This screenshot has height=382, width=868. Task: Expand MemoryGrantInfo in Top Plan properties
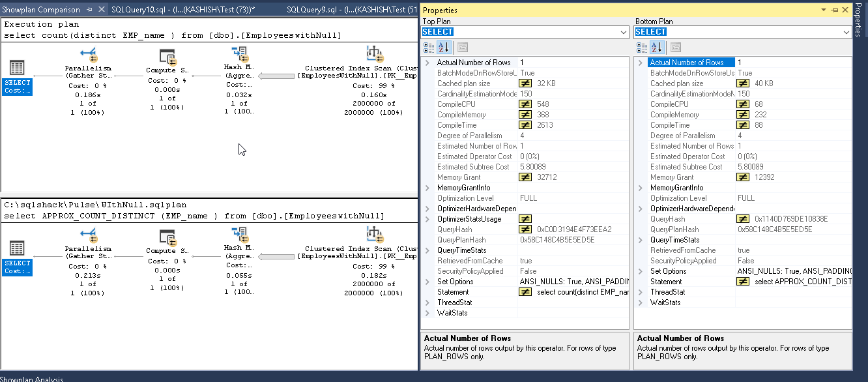(427, 188)
